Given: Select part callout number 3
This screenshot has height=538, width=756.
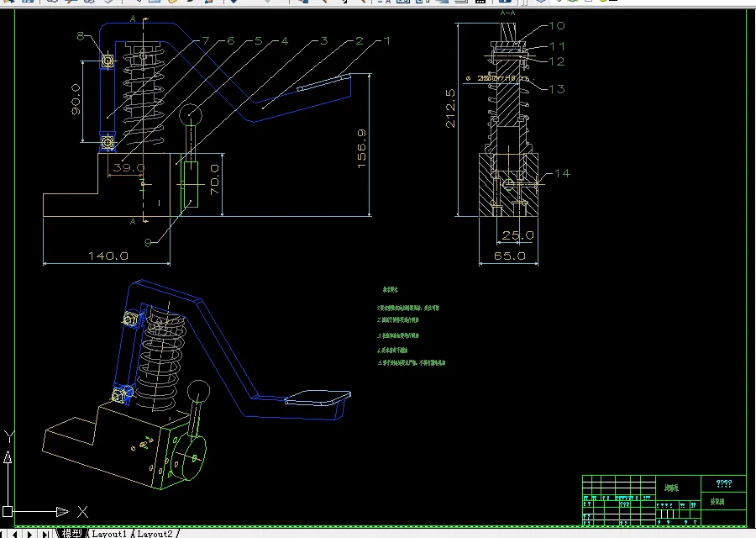Looking at the screenshot, I should point(324,40).
